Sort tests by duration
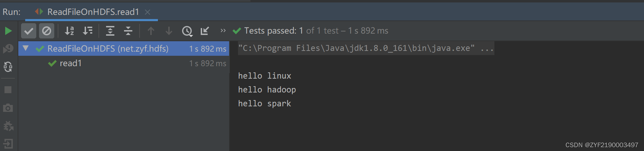Image resolution: width=644 pixels, height=151 pixels. tap(88, 31)
